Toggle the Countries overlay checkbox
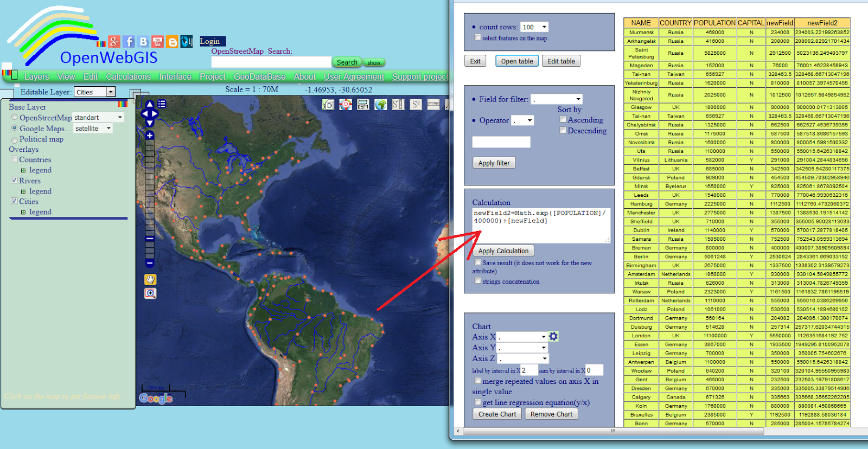Image resolution: width=868 pixels, height=449 pixels. (14, 159)
